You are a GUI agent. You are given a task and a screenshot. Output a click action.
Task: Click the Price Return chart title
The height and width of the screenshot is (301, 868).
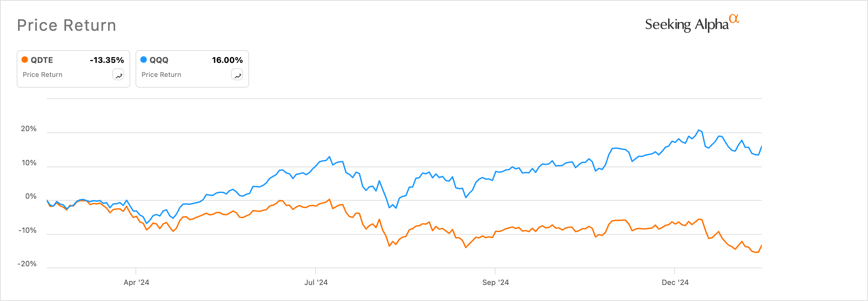coord(67,25)
